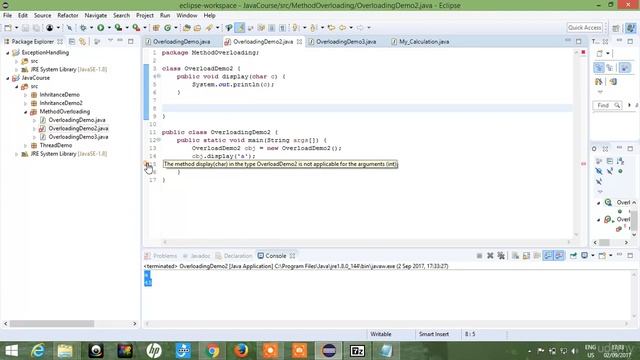Click the Coverage run toolbar icon
This screenshot has height=360, width=640.
click(118, 28)
